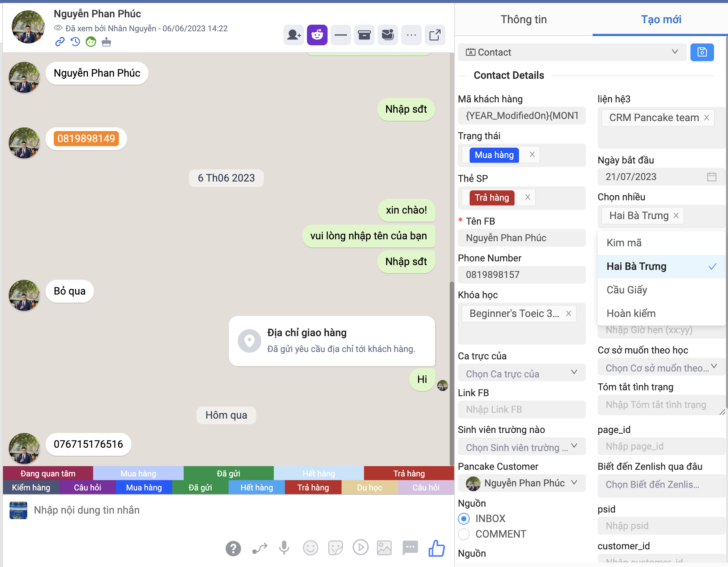Viewport: 728px width, 567px height.
Task: Click the mark unread mail icon
Action: (x=388, y=35)
